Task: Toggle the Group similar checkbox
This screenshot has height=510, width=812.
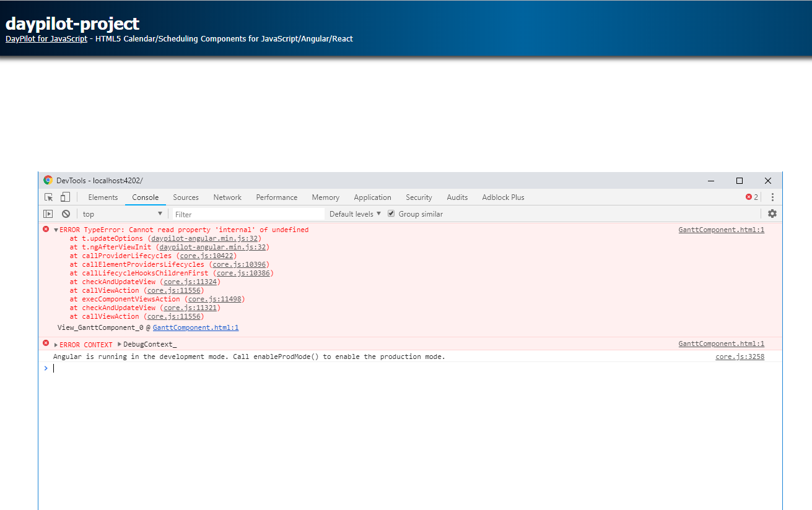Action: tap(391, 214)
